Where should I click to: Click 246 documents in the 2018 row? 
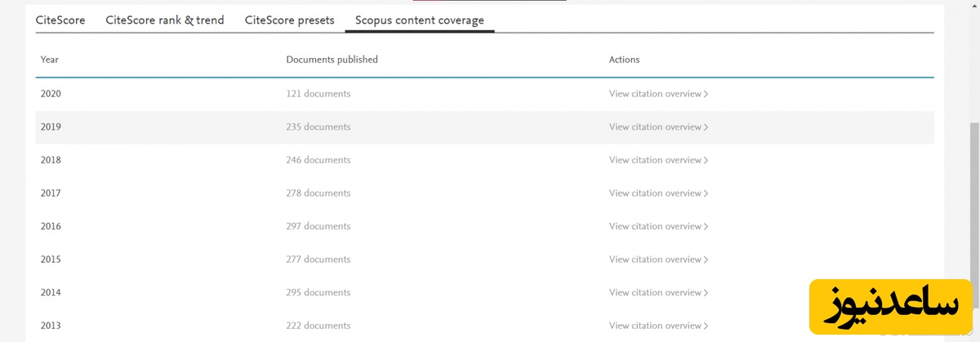tap(318, 160)
